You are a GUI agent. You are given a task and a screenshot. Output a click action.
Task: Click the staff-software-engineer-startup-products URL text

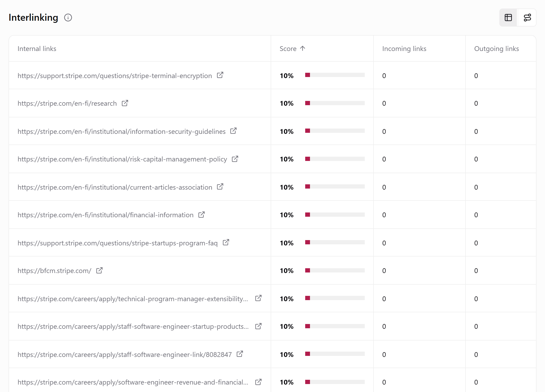(x=133, y=326)
